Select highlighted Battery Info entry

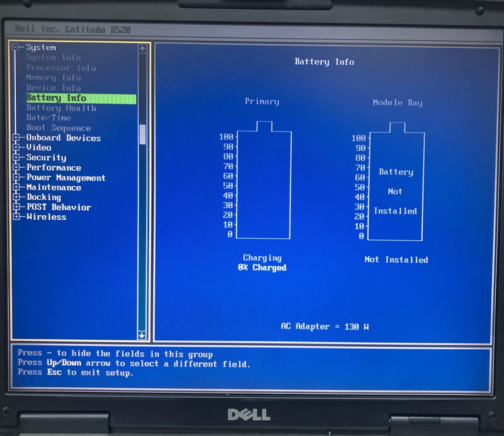click(81, 98)
